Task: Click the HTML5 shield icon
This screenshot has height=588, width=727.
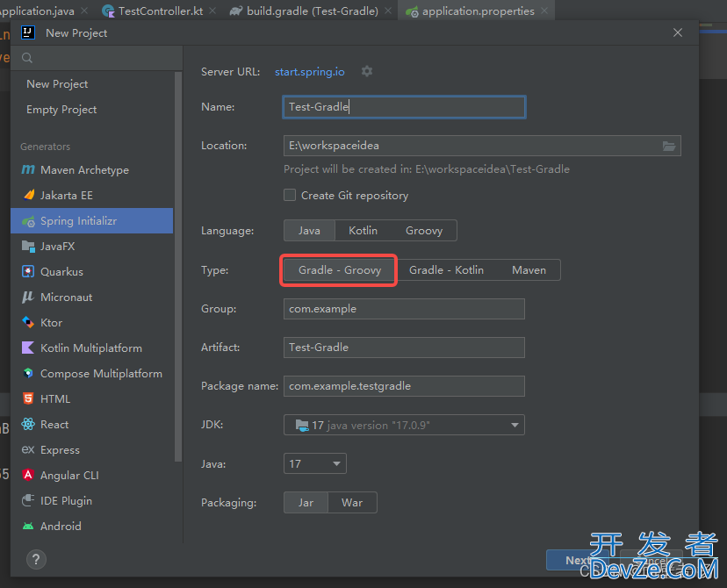Action: pos(28,398)
